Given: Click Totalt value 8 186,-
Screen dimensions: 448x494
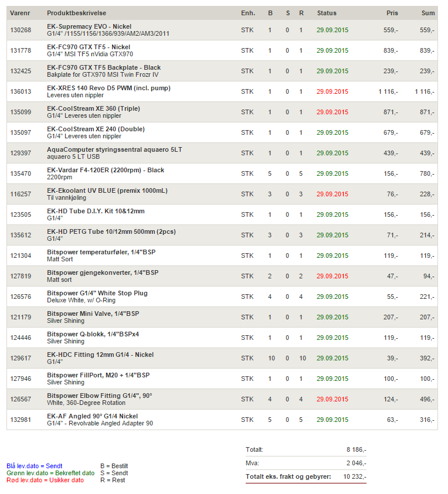Looking at the screenshot, I should (x=357, y=449).
